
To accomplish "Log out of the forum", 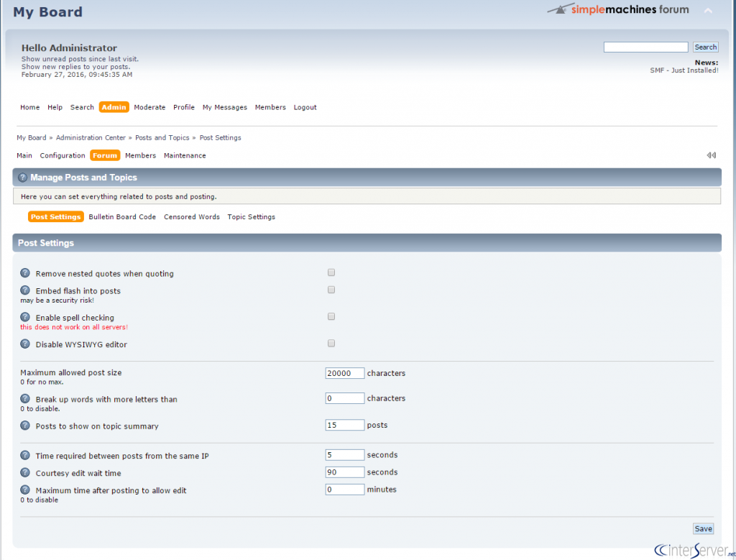I will 305,107.
